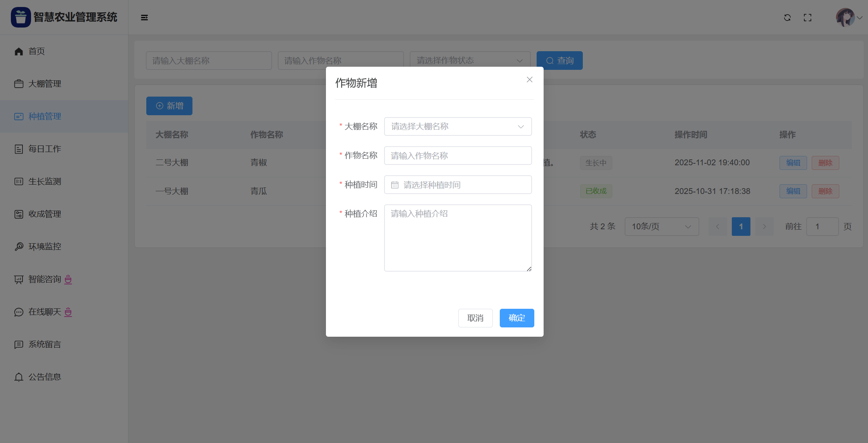Click the smart agriculture logo icon
This screenshot has width=868, height=443.
[21, 17]
